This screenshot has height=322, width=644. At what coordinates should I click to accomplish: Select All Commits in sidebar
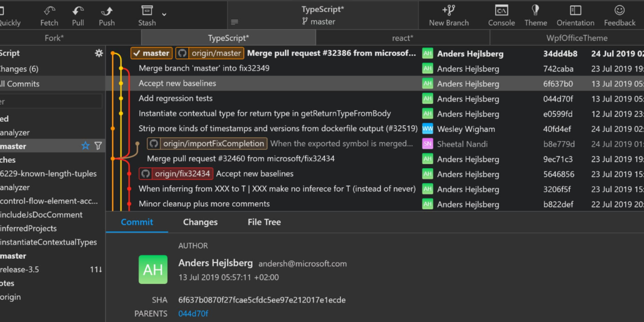20,84
